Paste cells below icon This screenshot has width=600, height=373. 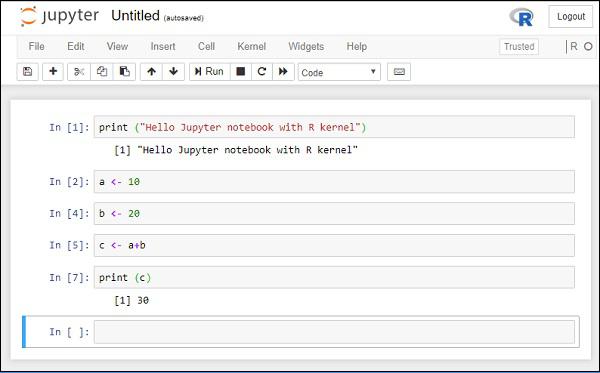(124, 72)
